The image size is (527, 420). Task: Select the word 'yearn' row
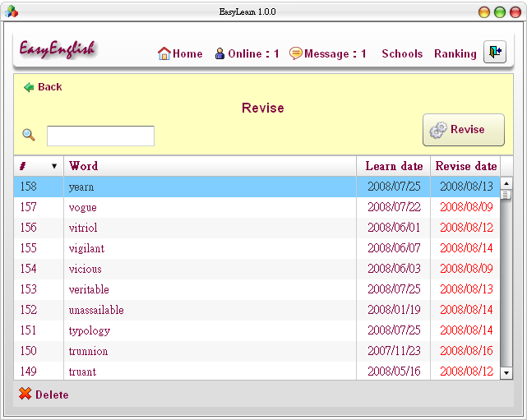point(257,187)
